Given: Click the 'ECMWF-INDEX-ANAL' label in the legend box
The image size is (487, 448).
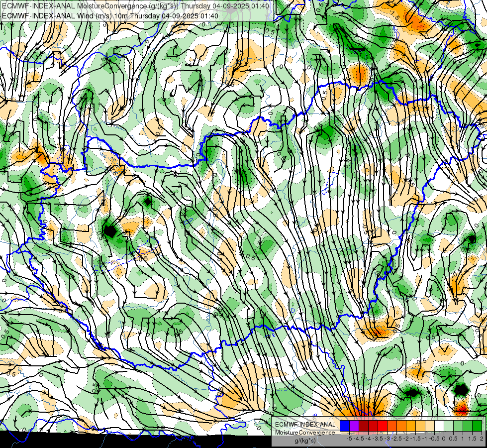Looking at the screenshot, I should (x=305, y=425).
